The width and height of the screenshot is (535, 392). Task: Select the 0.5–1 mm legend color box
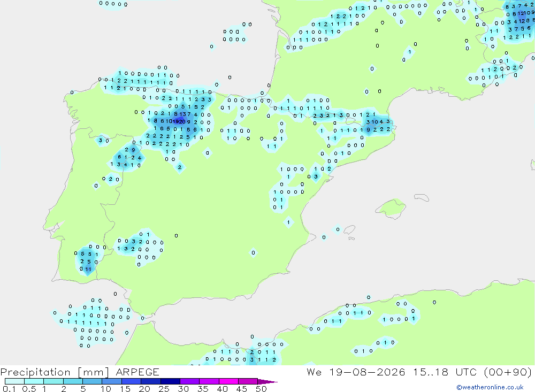pos(34,381)
